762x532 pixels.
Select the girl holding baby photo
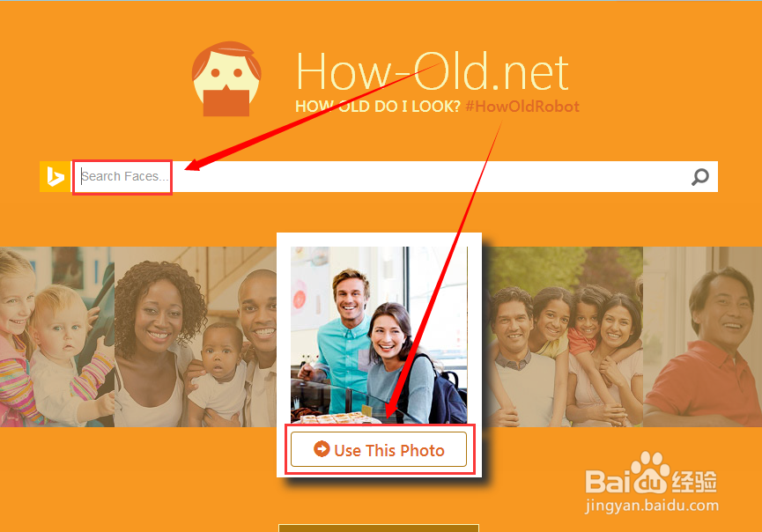[57, 336]
